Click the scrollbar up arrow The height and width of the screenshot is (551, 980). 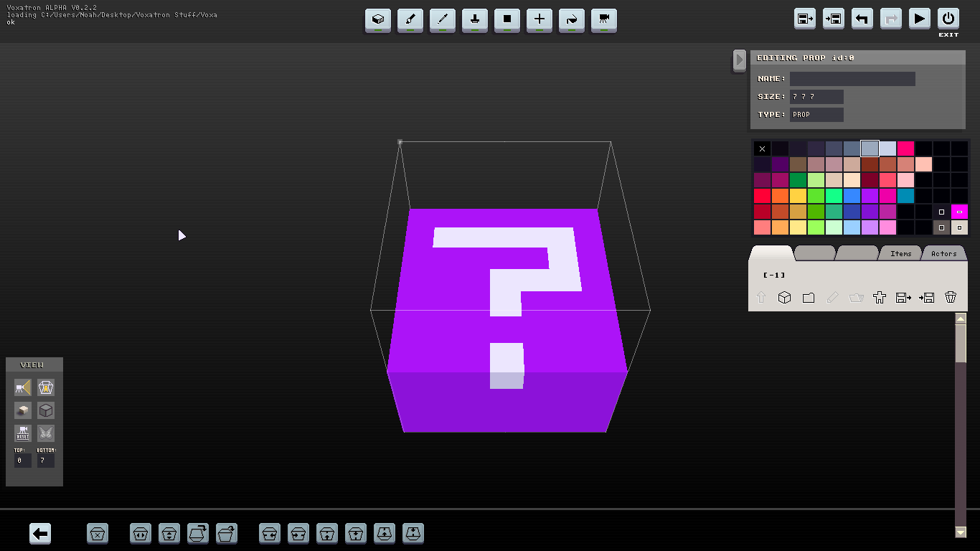coord(961,318)
